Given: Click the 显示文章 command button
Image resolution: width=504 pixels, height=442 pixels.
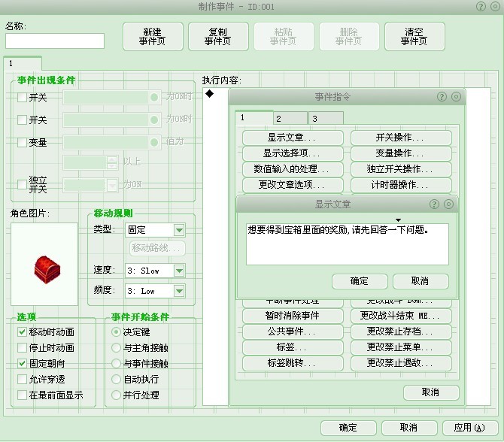Looking at the screenshot, I should (x=293, y=138).
